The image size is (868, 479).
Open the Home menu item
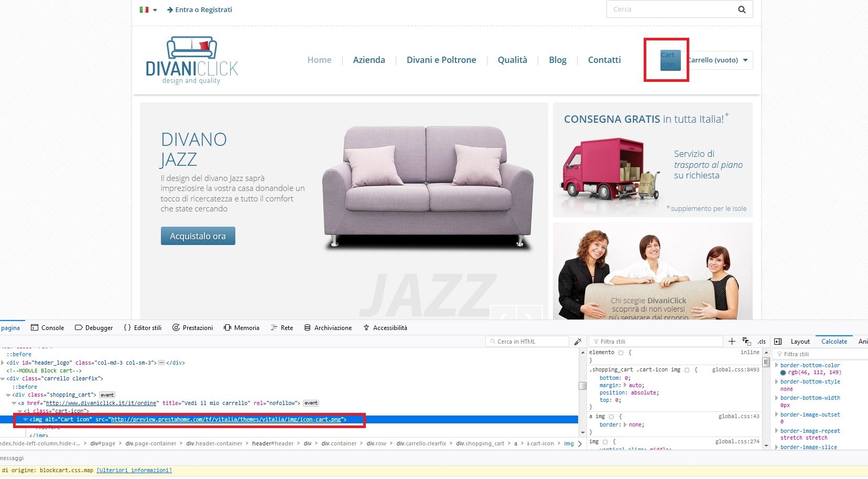(319, 60)
